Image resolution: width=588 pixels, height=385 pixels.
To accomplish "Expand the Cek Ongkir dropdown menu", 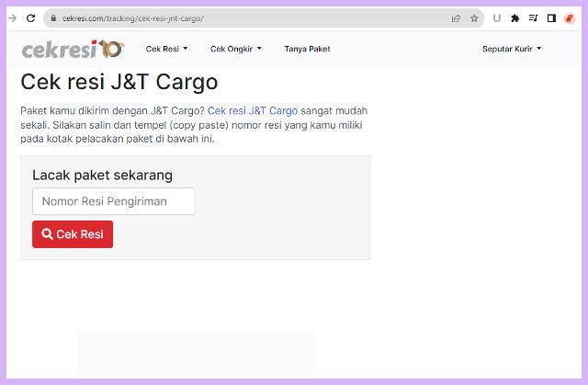I will [236, 49].
